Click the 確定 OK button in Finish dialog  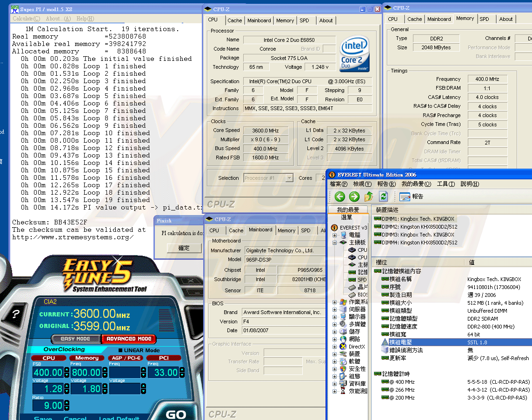184,248
